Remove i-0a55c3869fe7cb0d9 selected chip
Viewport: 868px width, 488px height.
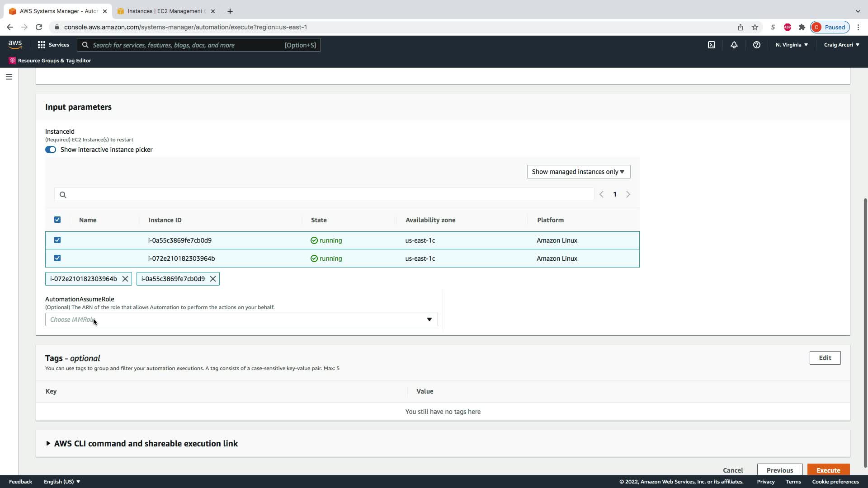coord(213,279)
